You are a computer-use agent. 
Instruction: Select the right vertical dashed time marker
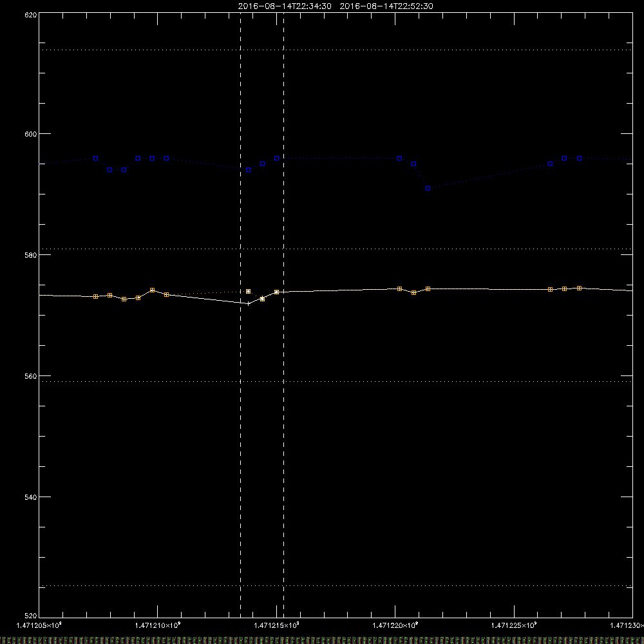tap(284, 315)
